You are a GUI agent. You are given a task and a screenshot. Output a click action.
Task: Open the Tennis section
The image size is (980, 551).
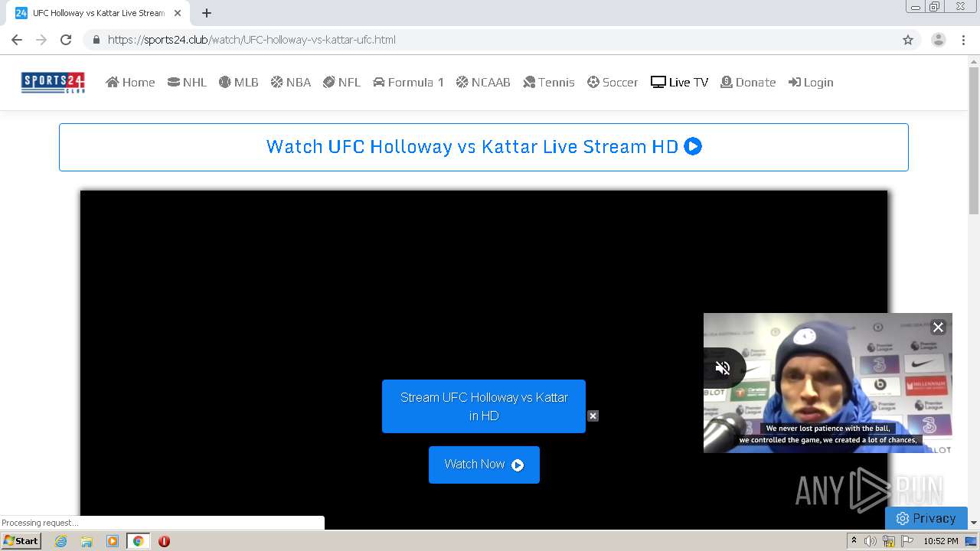548,82
